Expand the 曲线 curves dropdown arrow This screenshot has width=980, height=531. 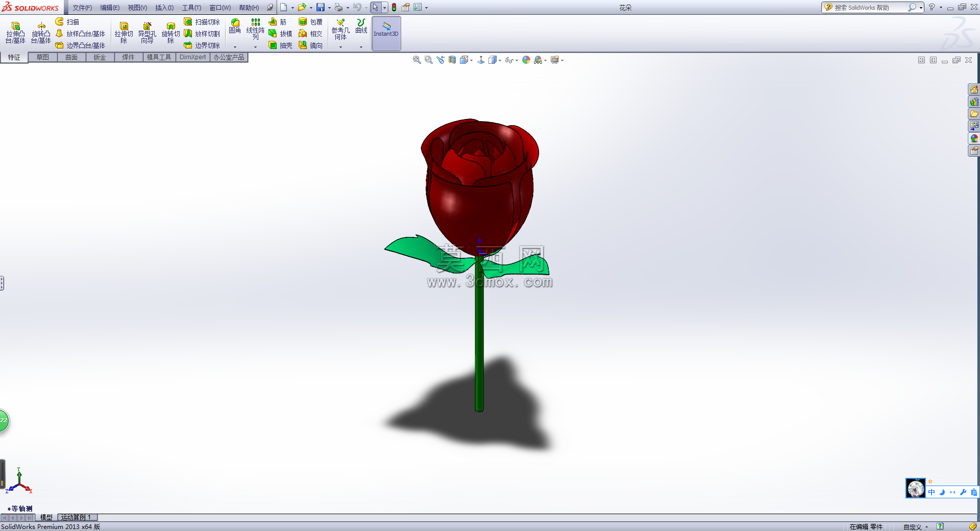[x=361, y=47]
